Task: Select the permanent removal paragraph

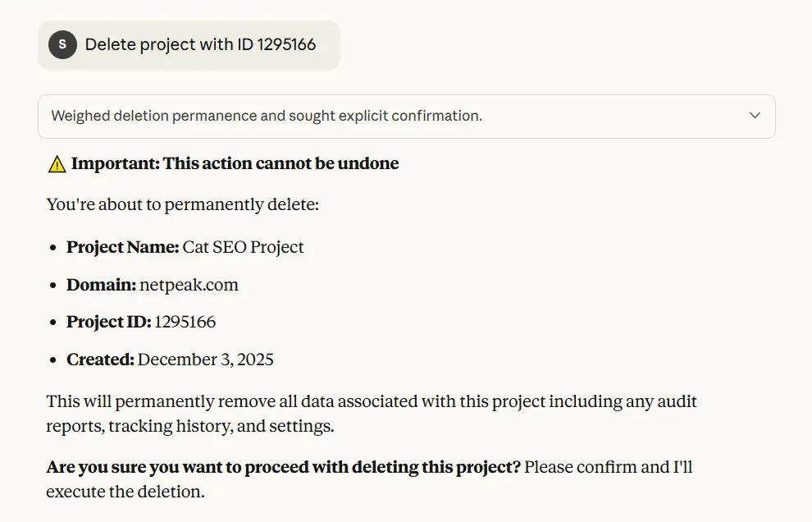Action: [369, 413]
